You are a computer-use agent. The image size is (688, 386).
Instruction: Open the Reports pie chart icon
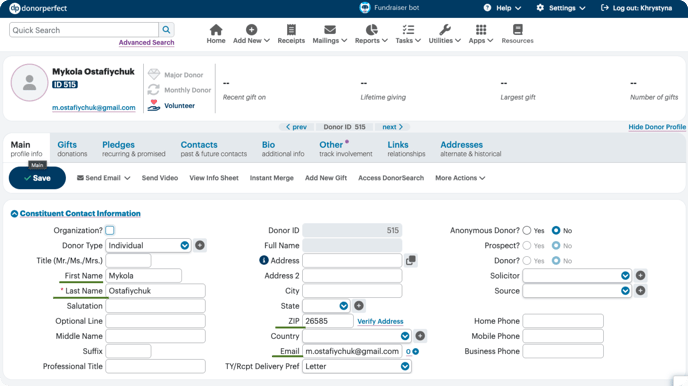pos(372,30)
